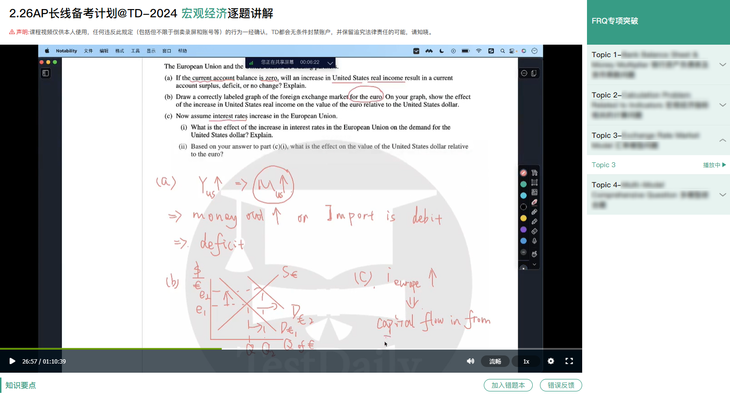Select the blue color swatch
This screenshot has width=730, height=402.
pyautogui.click(x=523, y=240)
